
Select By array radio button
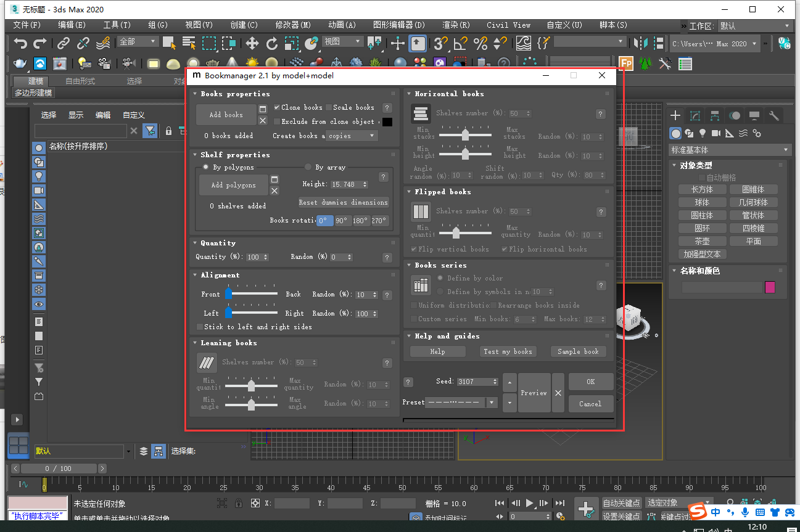[x=308, y=167]
